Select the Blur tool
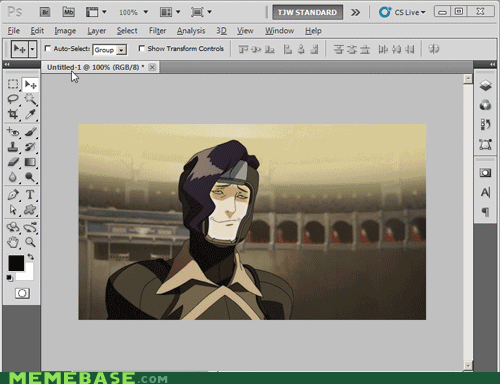Screen dimensions: 500x384 click(x=13, y=177)
